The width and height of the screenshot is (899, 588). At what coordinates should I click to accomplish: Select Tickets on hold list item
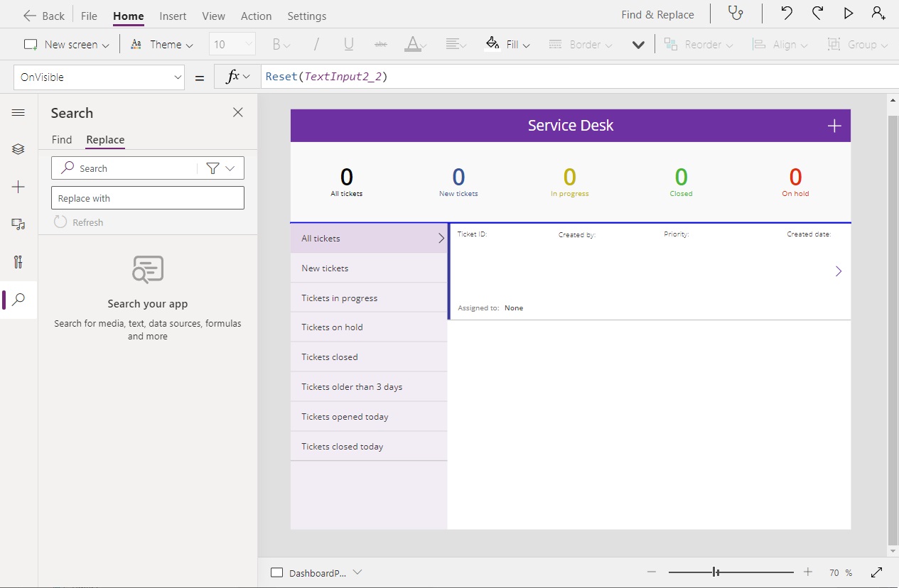[369, 327]
